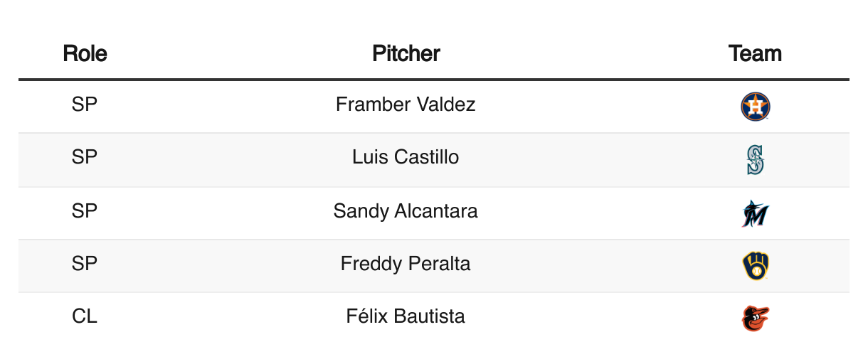Click the thick header divider line
Screen dimensions: 868x364
click(434, 79)
